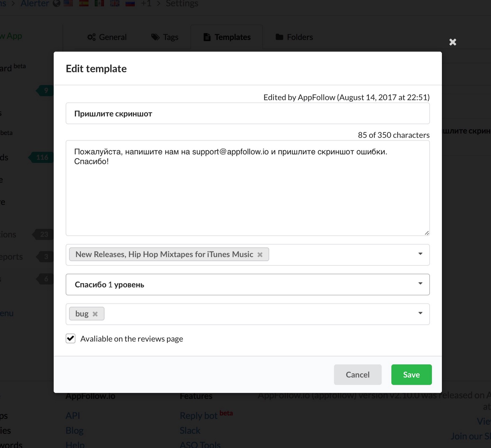Expand the tags dropdown arrow
Screen dimensions: 491x448
420,313
